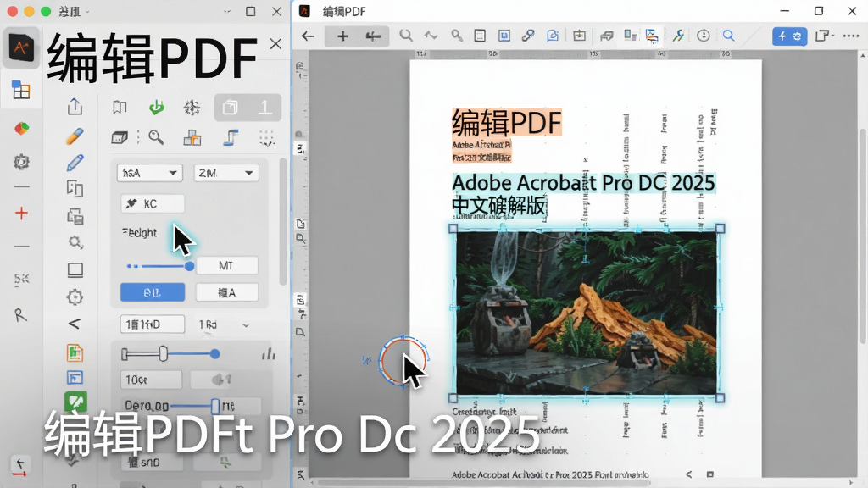Click the green and orange document icon
This screenshot has height=488, width=868.
point(75,352)
